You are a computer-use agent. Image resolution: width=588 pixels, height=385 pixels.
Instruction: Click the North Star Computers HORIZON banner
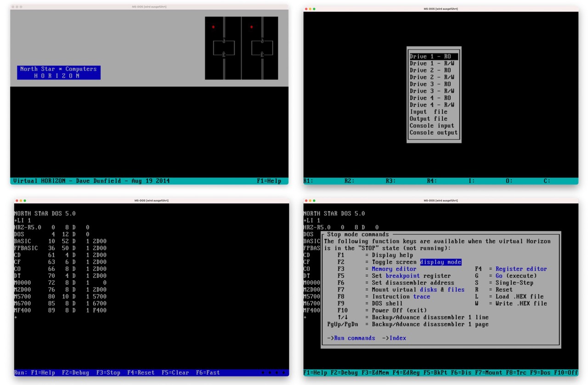point(59,73)
